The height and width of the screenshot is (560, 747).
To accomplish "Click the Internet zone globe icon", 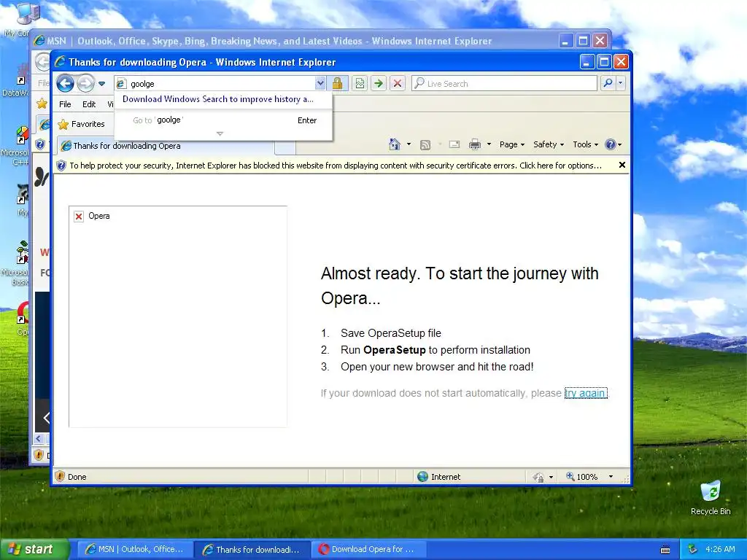I will [422, 477].
